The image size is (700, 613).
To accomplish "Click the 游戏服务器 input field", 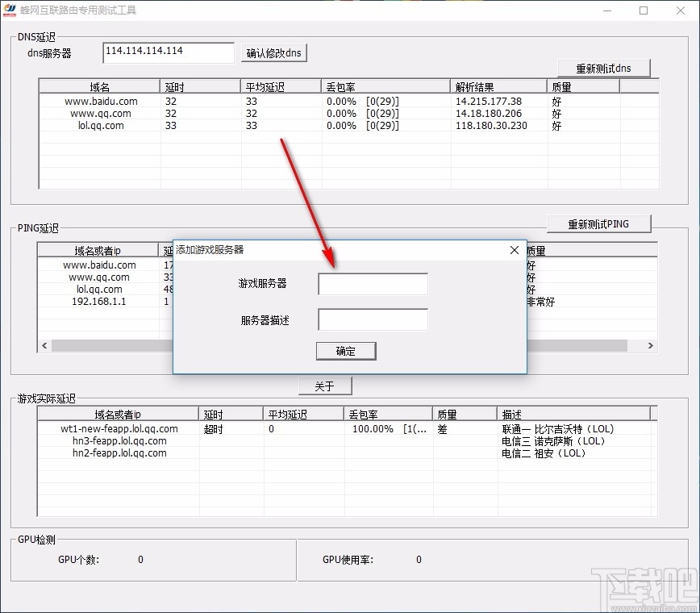I will [373, 284].
